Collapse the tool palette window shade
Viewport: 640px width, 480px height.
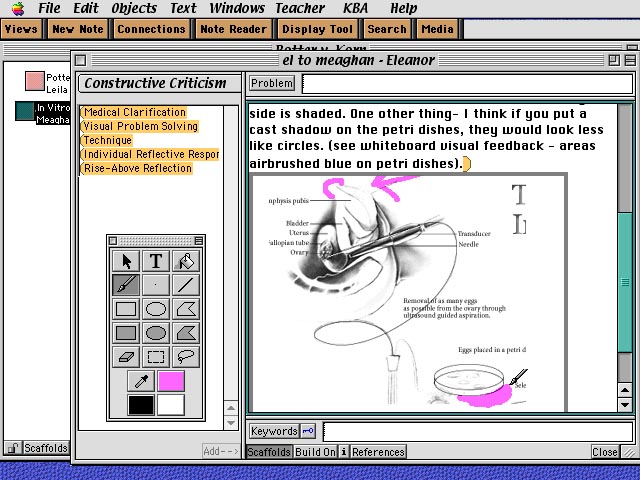(199, 241)
